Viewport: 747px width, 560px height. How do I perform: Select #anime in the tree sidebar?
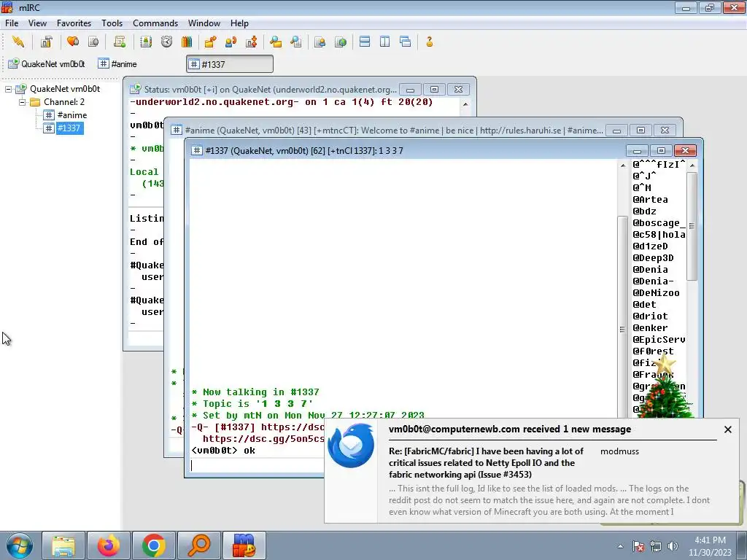[72, 114]
